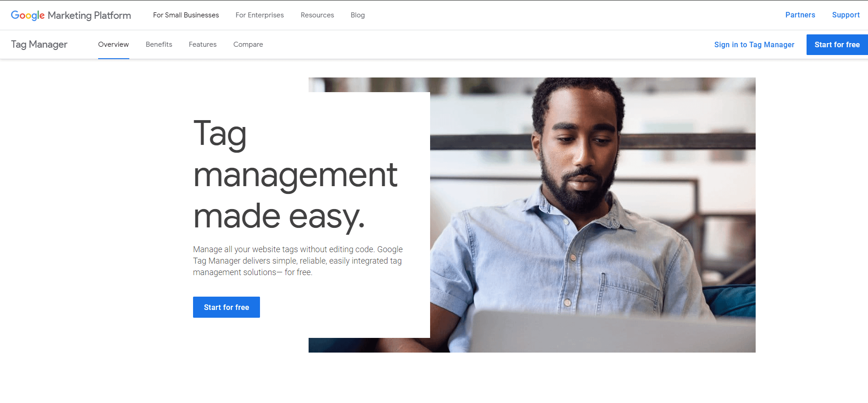Open the Support link
The width and height of the screenshot is (868, 403).
(846, 15)
